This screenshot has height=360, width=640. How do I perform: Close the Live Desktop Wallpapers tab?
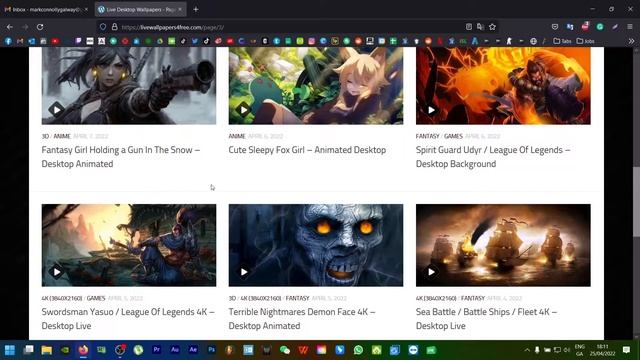[x=180, y=9]
